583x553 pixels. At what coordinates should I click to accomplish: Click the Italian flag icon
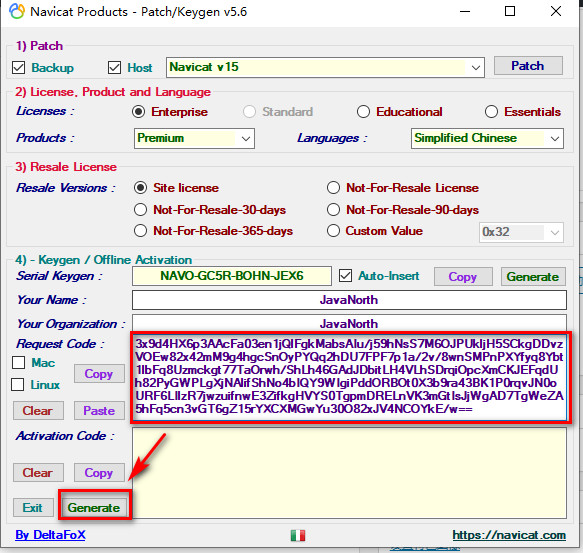(x=298, y=536)
